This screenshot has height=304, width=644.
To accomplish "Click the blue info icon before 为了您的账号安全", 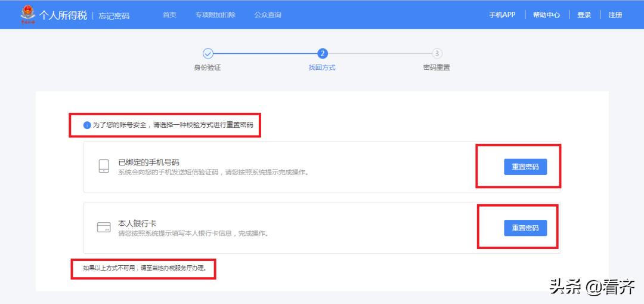I will pyautogui.click(x=87, y=125).
